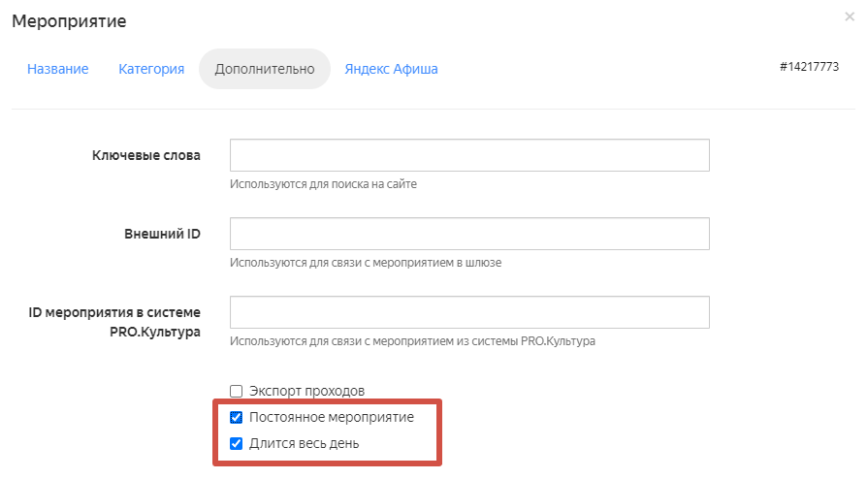Focus the Внешний ID text field
Viewport: 868px width, 479px height.
pos(469,234)
